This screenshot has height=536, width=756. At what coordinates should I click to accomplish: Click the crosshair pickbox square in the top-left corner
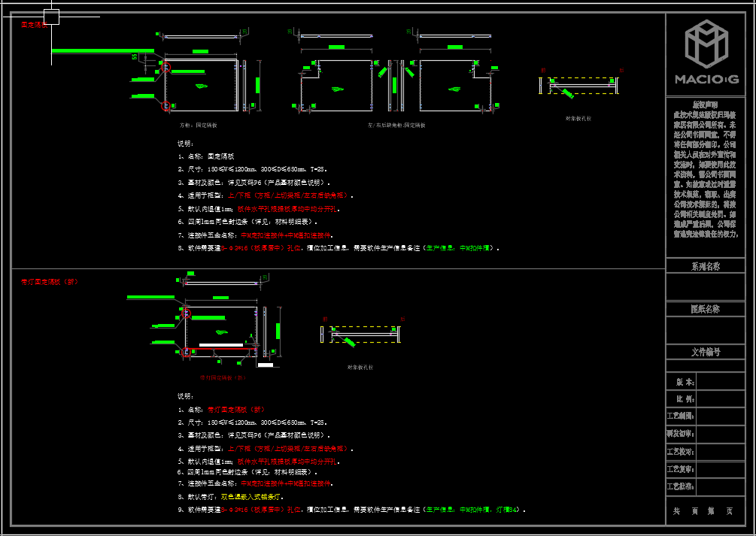point(51,17)
